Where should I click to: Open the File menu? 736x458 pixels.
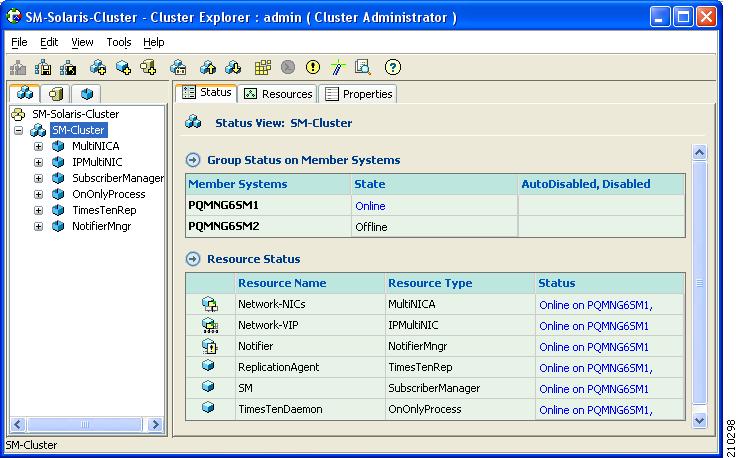click(19, 42)
